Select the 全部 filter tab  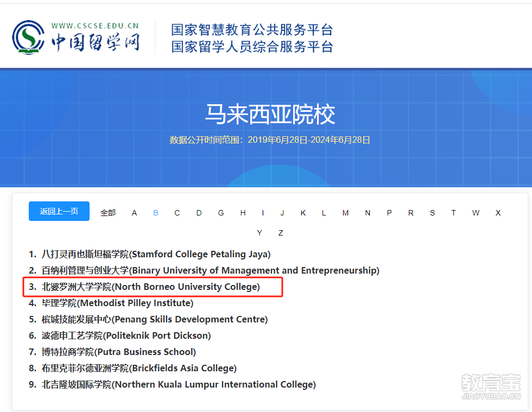108,213
